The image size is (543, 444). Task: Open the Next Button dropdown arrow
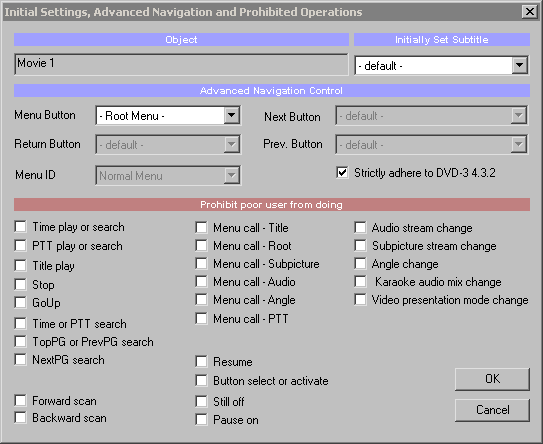tap(518, 115)
